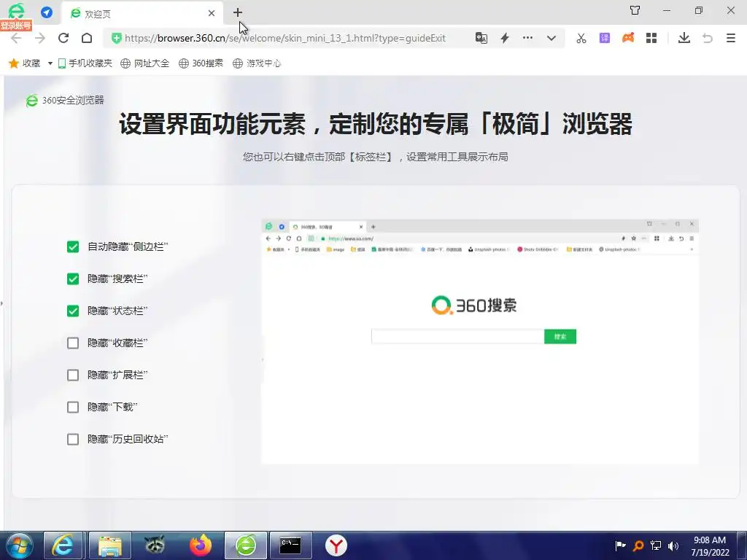
Task: Click the 360 browser logo account icon
Action: point(16,10)
